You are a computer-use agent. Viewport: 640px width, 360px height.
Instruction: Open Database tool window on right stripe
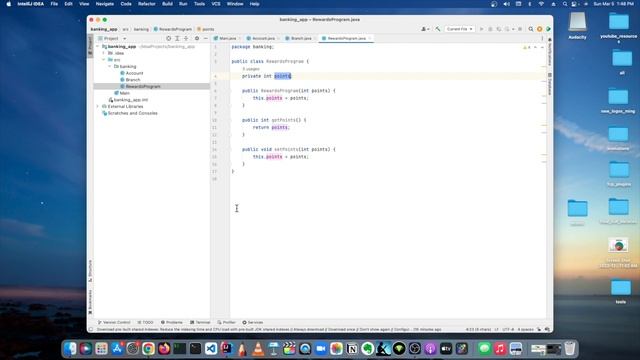(550, 84)
